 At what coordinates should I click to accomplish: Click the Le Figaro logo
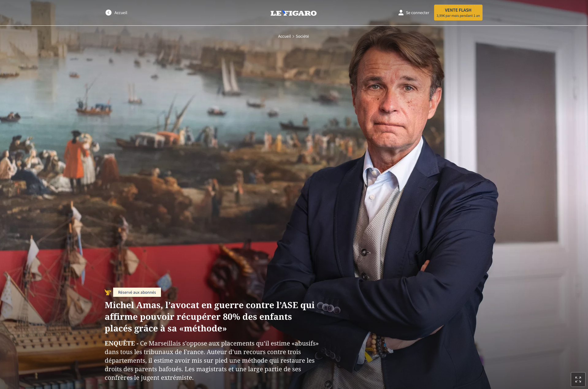click(293, 13)
